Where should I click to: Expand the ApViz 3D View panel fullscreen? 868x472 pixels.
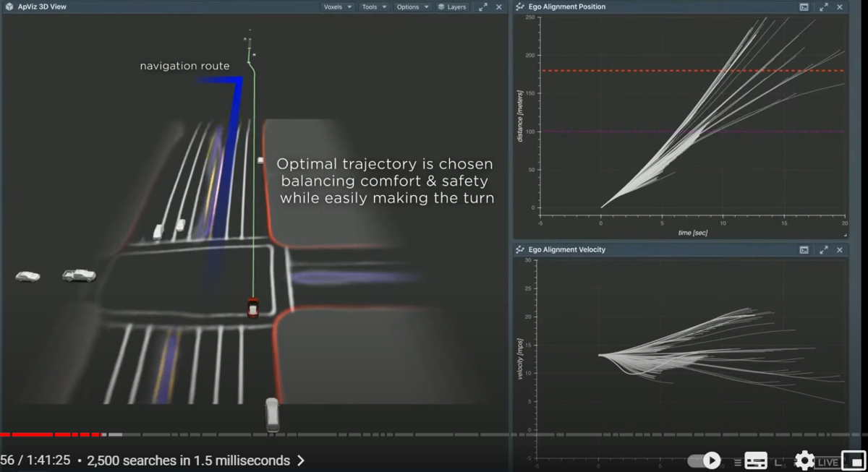(483, 7)
